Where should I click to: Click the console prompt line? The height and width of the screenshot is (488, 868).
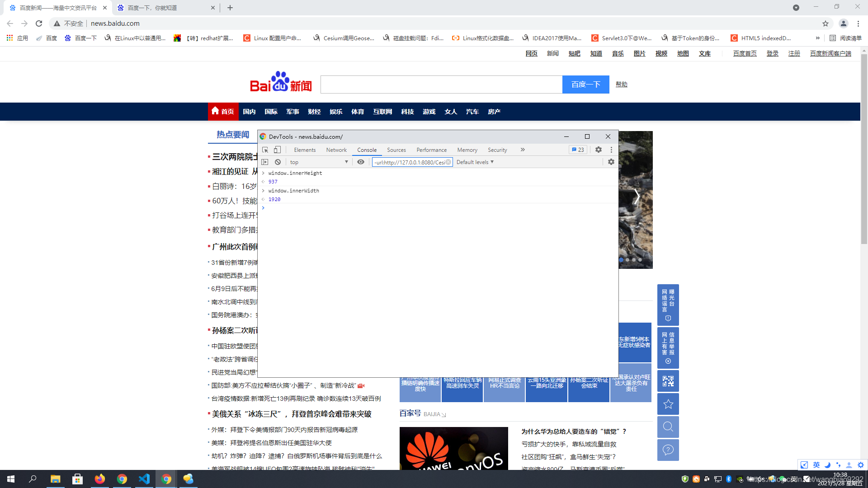pyautogui.click(x=439, y=208)
